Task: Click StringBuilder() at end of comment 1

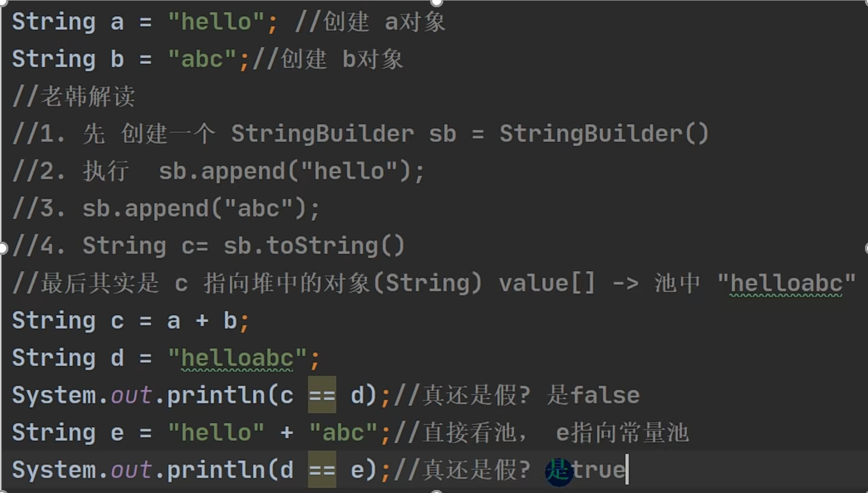Action: (x=604, y=134)
